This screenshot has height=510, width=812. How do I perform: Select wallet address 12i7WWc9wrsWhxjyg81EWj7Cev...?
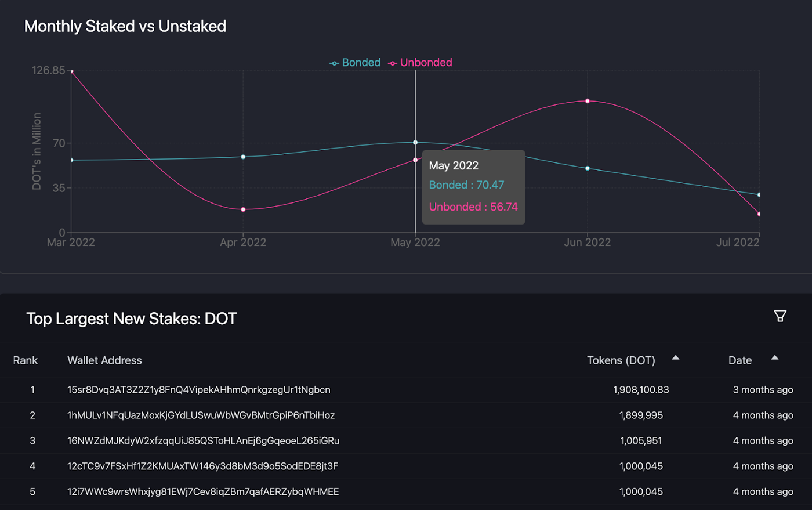point(203,492)
